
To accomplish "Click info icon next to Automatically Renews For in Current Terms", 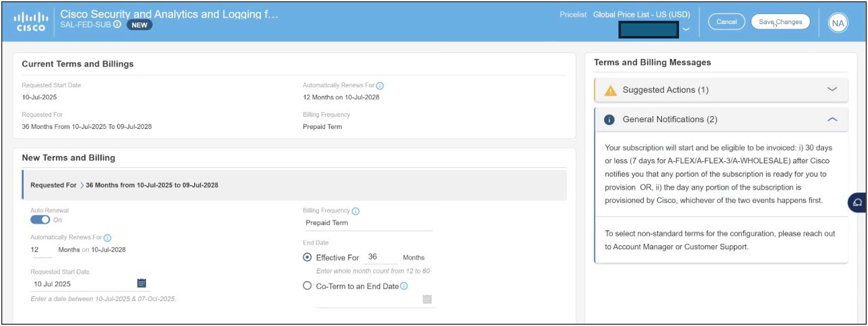I will click(380, 85).
